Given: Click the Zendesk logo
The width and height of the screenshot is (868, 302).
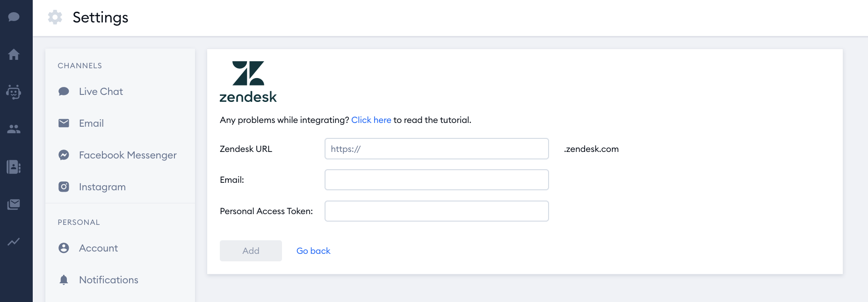Looking at the screenshot, I should tap(248, 82).
